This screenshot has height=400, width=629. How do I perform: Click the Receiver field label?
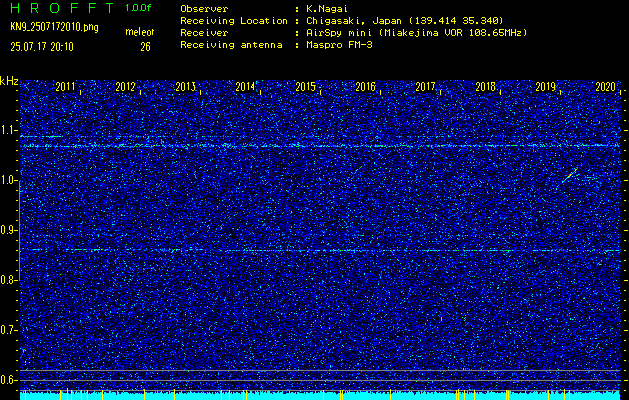(204, 33)
